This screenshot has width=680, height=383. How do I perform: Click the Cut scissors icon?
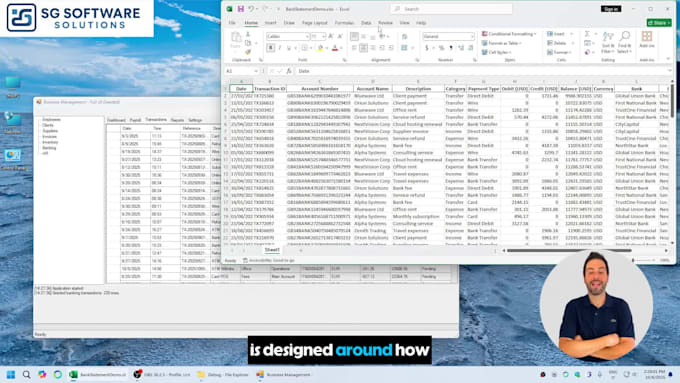click(x=248, y=34)
